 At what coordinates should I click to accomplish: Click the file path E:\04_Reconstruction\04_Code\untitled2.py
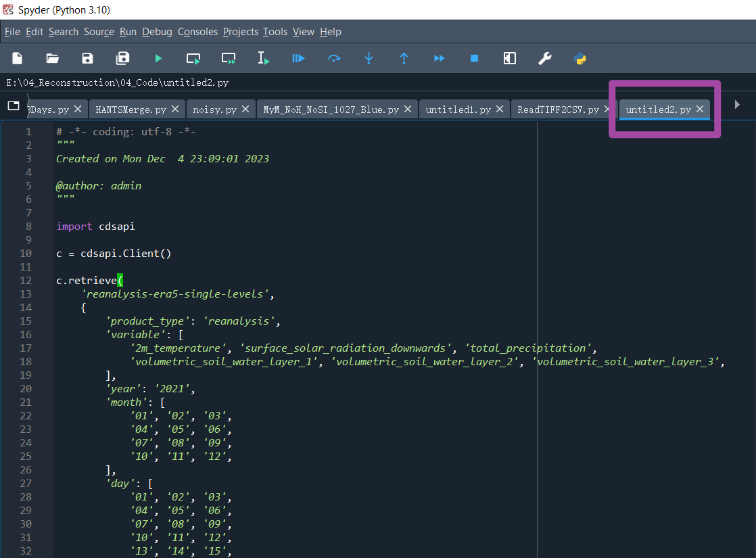pyautogui.click(x=117, y=83)
